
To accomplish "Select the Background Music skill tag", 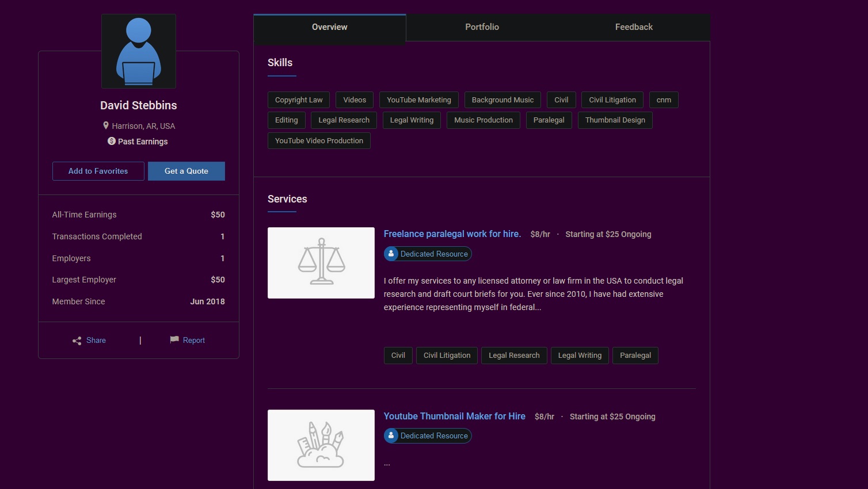I will (x=502, y=100).
